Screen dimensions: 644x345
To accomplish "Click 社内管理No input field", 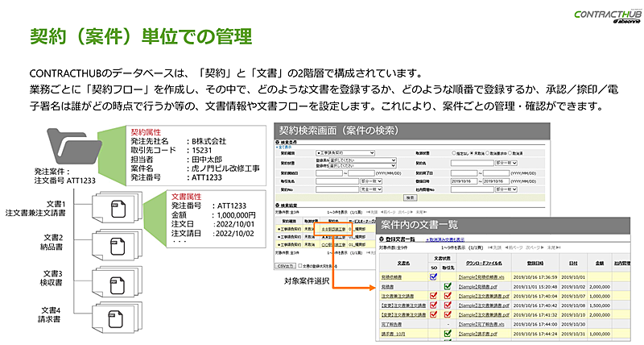I will pos(472,189).
